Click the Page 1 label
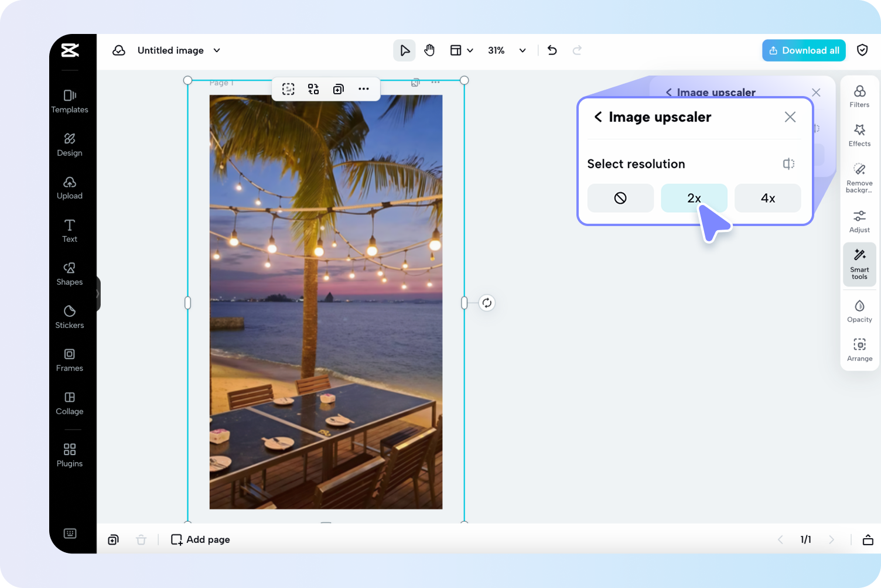The width and height of the screenshot is (881, 588). click(221, 83)
